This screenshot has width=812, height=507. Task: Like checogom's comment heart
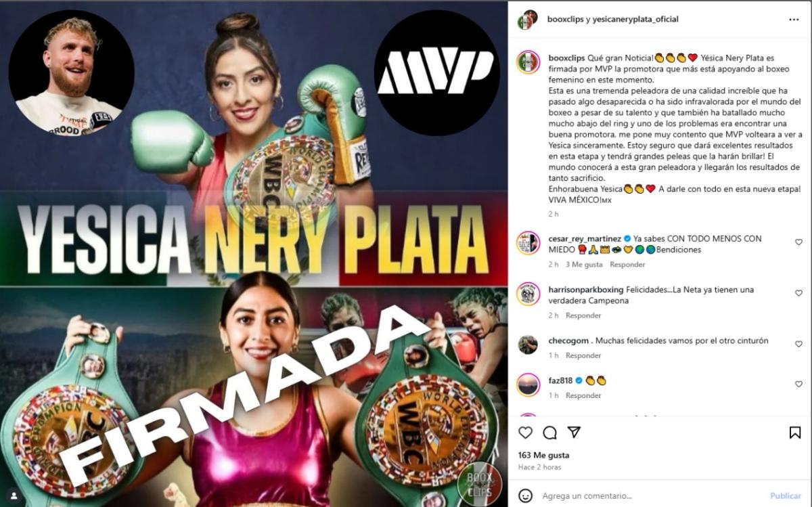[x=798, y=344]
